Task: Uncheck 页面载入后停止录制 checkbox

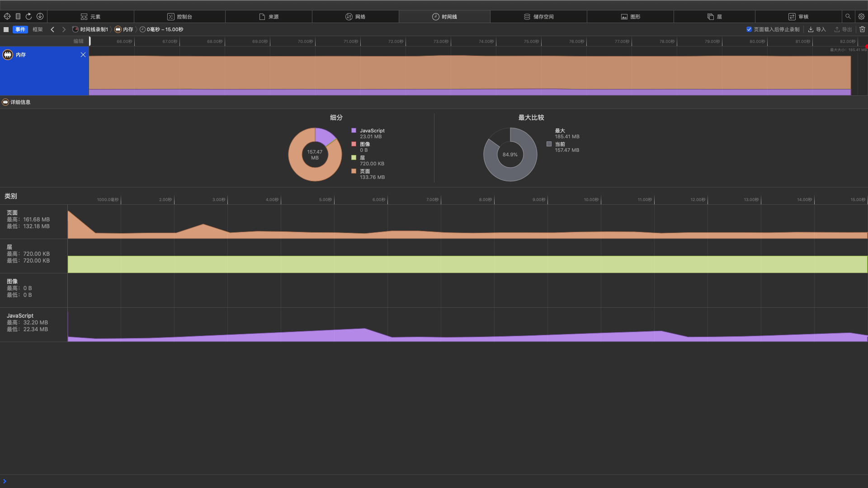Action: [x=749, y=29]
